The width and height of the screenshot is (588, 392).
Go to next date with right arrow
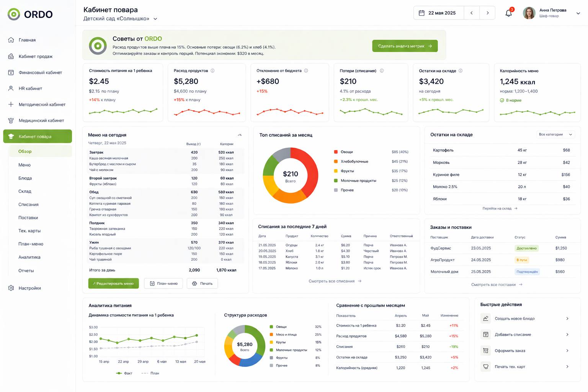coord(487,13)
